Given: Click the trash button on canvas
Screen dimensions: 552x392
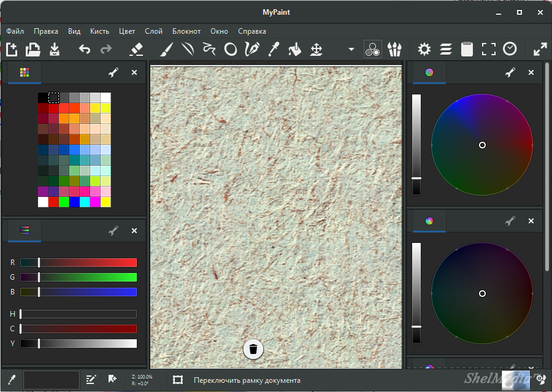Looking at the screenshot, I should pyautogui.click(x=253, y=349).
